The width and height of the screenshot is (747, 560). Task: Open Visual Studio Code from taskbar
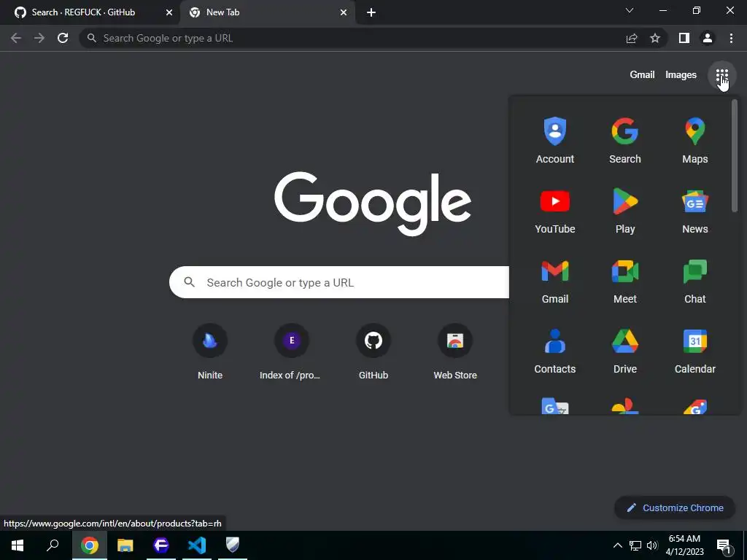(x=197, y=545)
